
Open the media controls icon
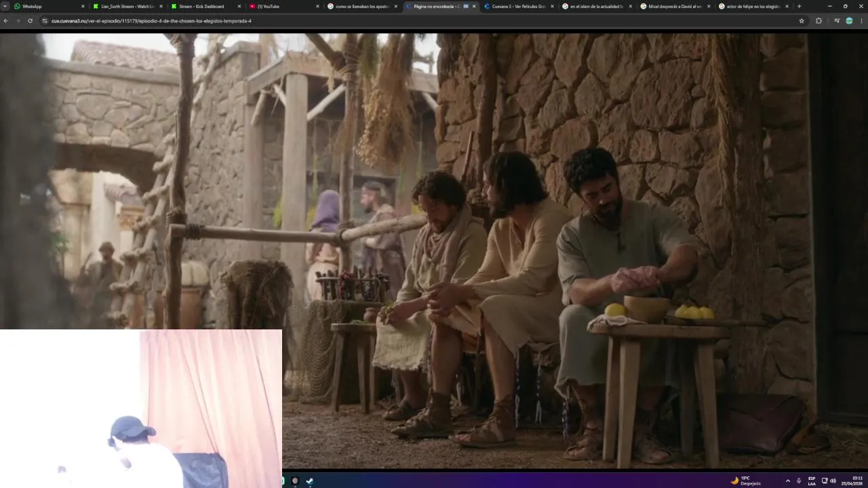pos(837,21)
